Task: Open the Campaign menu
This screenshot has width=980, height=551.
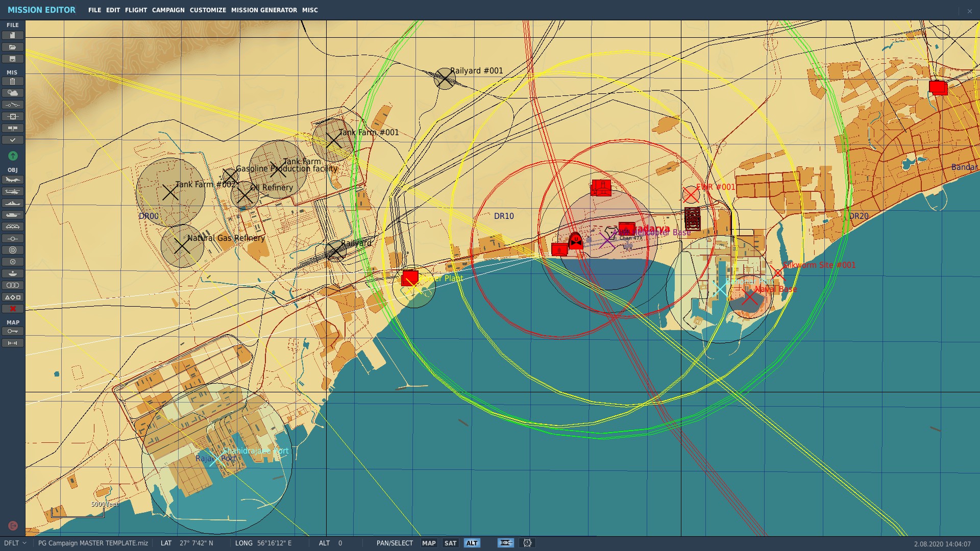Action: [x=168, y=10]
